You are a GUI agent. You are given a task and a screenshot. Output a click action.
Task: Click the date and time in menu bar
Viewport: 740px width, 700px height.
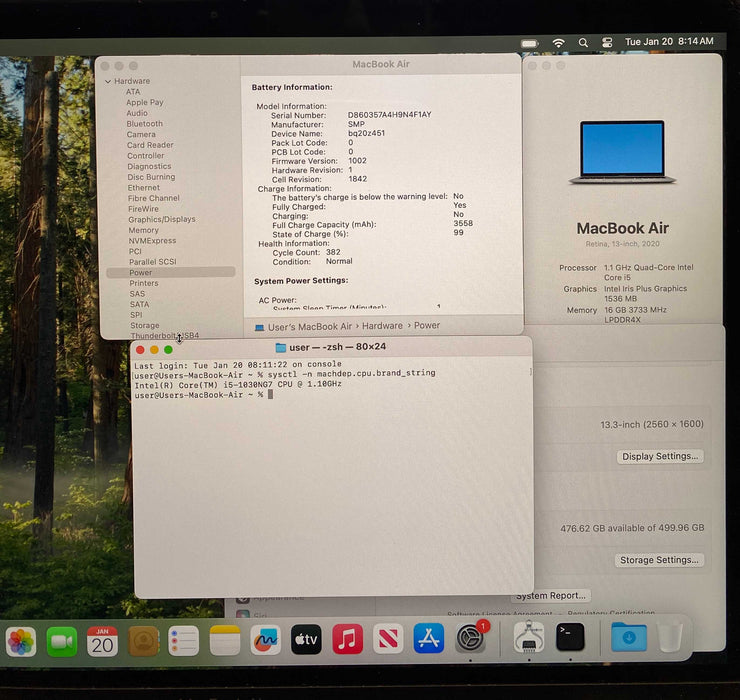669,42
